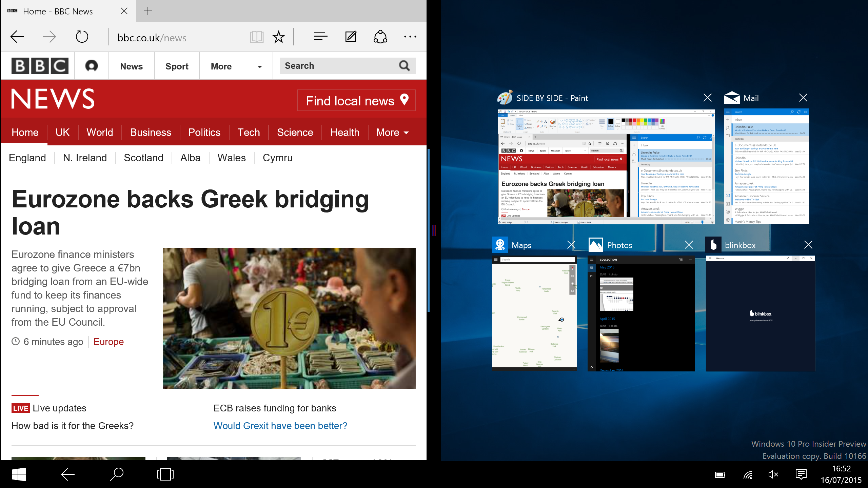Select the Maps window thumbnail

534,313
